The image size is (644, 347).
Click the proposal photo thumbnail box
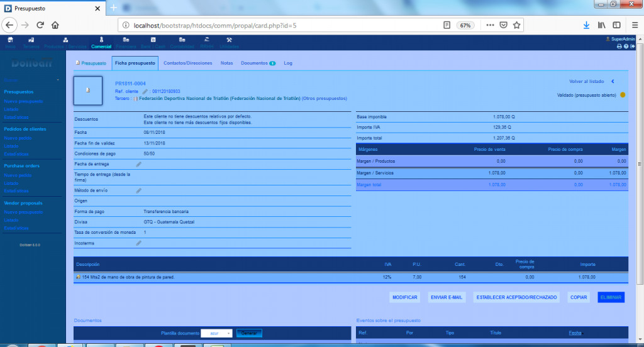coord(88,91)
